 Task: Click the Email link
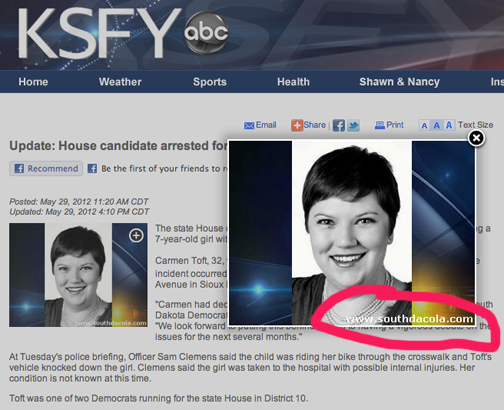(266, 125)
